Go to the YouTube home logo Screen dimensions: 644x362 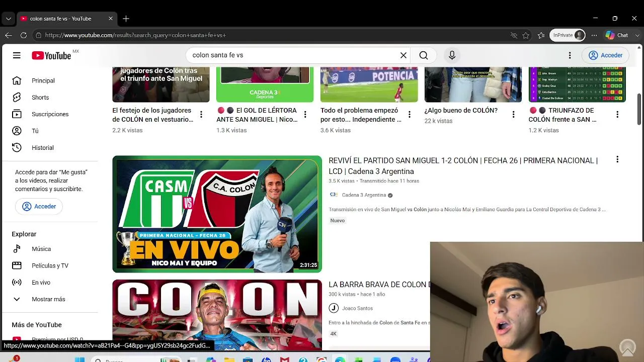(51, 55)
